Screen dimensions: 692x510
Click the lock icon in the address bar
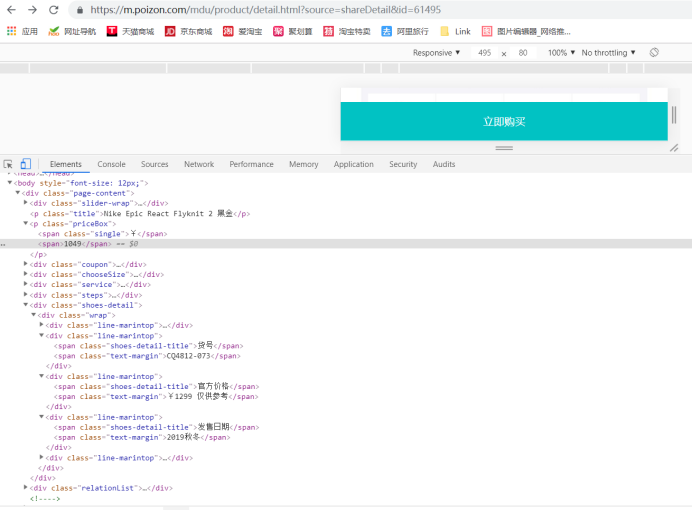[x=80, y=10]
